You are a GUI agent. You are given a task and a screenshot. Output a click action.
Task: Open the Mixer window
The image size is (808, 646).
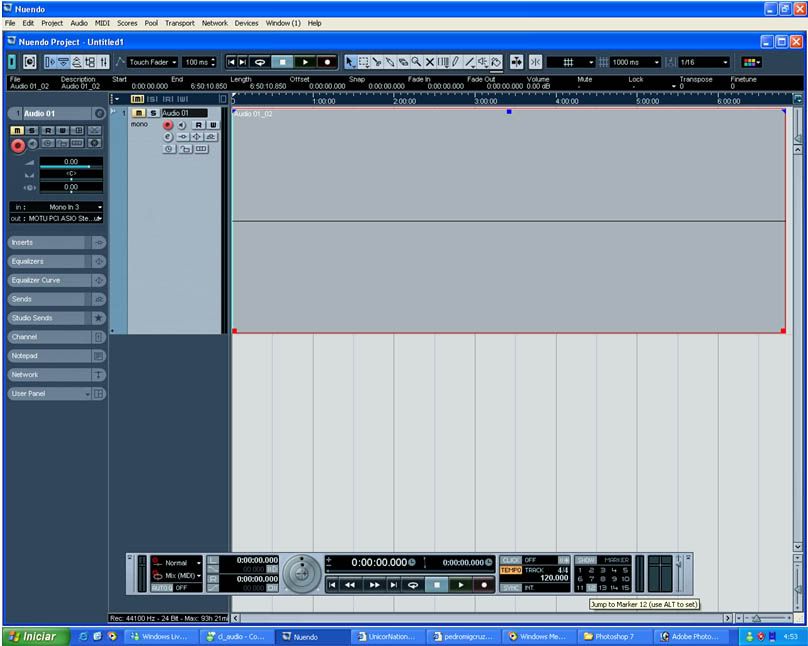104,62
